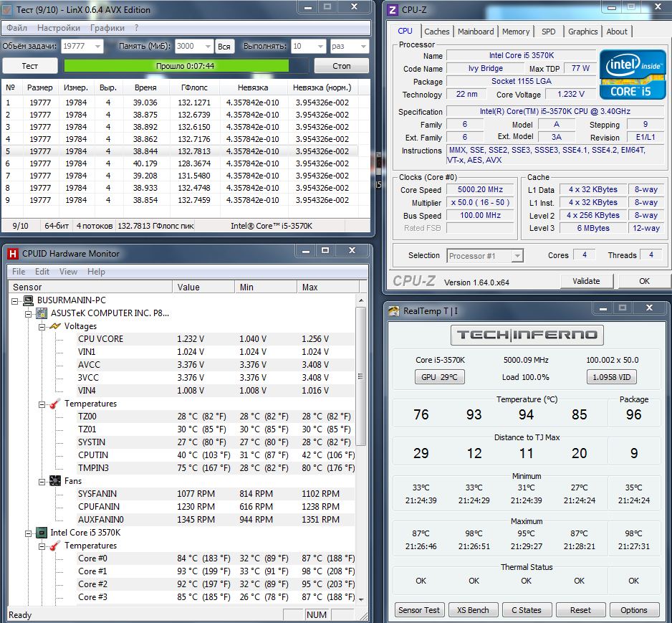Image resolution: width=672 pixels, height=623 pixels.
Task: Click the Fans fan icon
Action: click(55, 480)
